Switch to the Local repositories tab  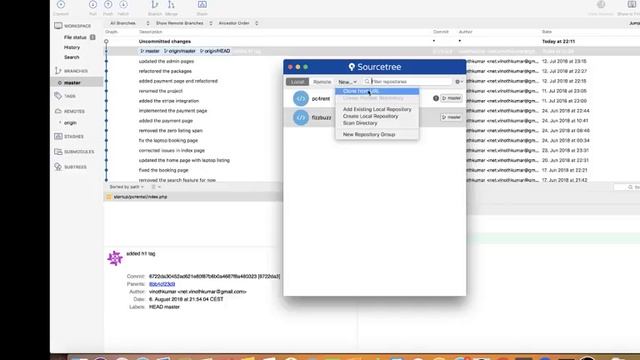coord(297,82)
